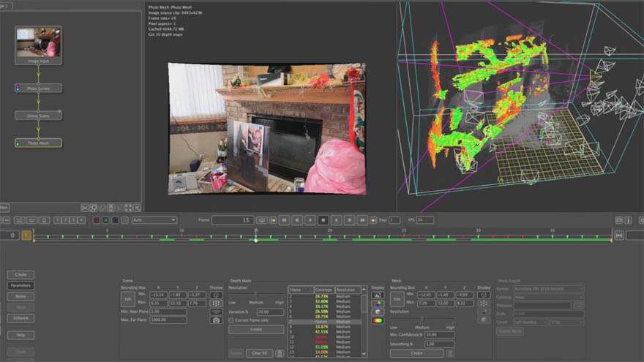Image resolution: width=644 pixels, height=362 pixels.
Task: Open the Parameters tab
Action: 20,285
